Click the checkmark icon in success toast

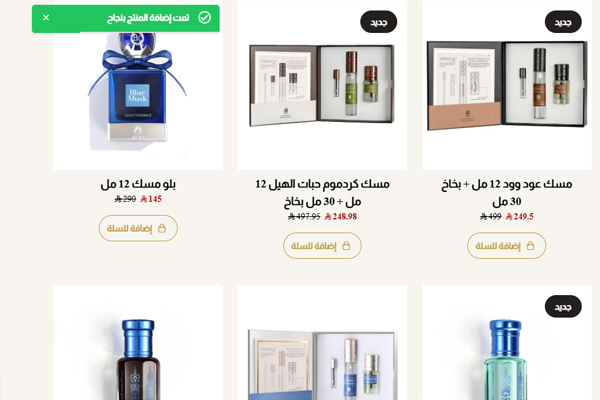204,18
